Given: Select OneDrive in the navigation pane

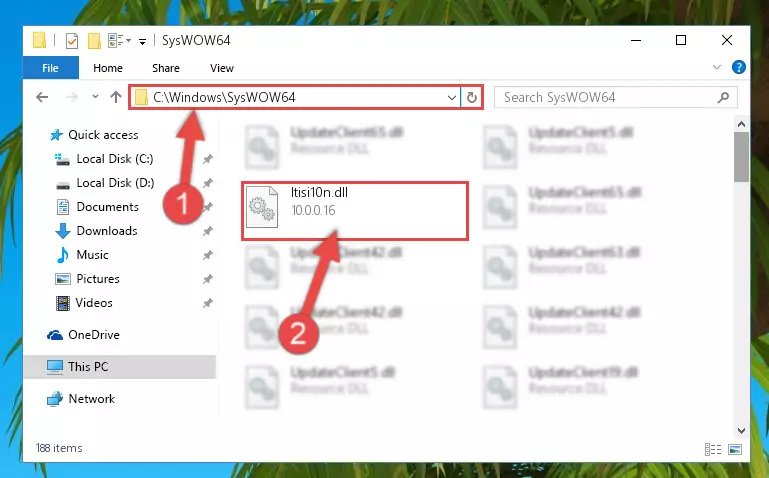Looking at the screenshot, I should 94,335.
